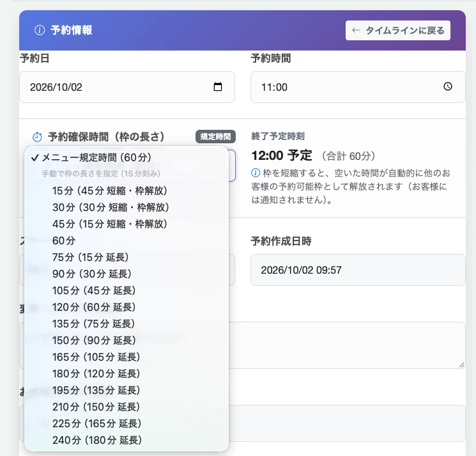
Task: Choose 195分 (135分 延長)
Action: (x=127, y=390)
